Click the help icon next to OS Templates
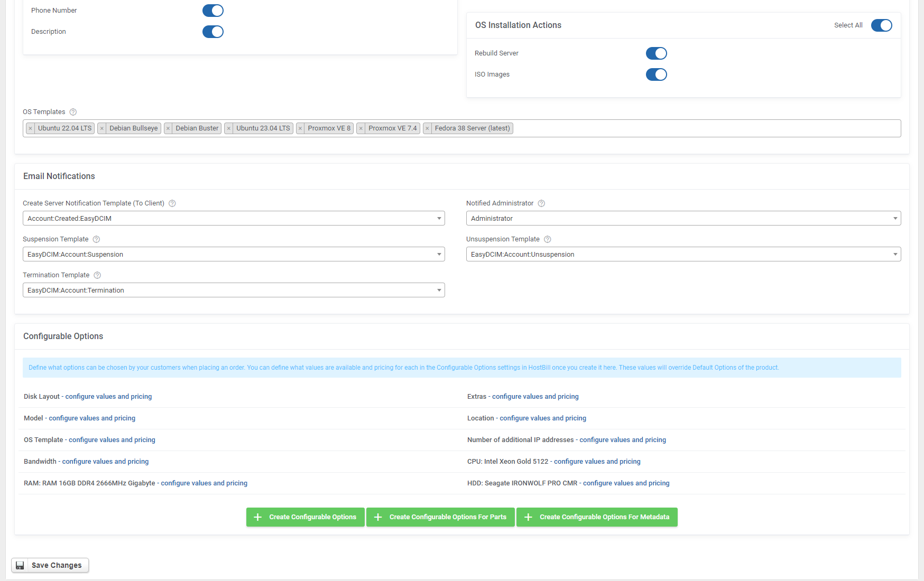 (x=73, y=112)
